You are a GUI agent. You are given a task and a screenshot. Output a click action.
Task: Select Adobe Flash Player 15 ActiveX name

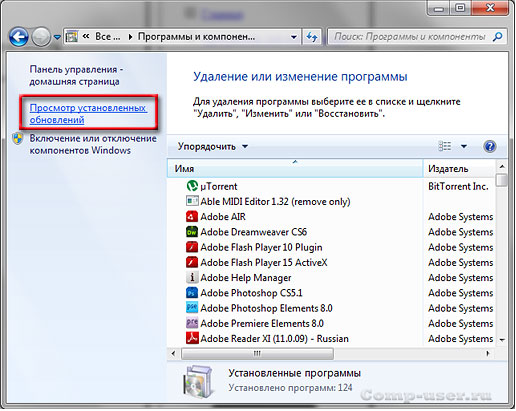264,263
